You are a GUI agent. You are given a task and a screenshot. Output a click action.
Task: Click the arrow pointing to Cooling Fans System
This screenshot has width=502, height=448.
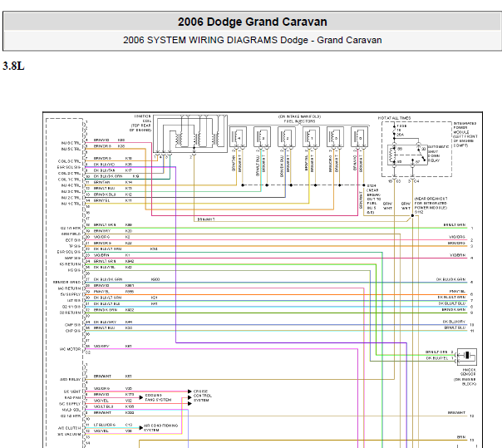(x=141, y=397)
